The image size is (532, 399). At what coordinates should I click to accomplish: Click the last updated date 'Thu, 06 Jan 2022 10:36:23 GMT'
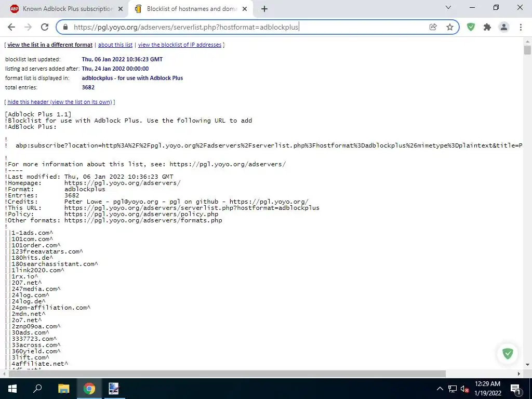[122, 59]
